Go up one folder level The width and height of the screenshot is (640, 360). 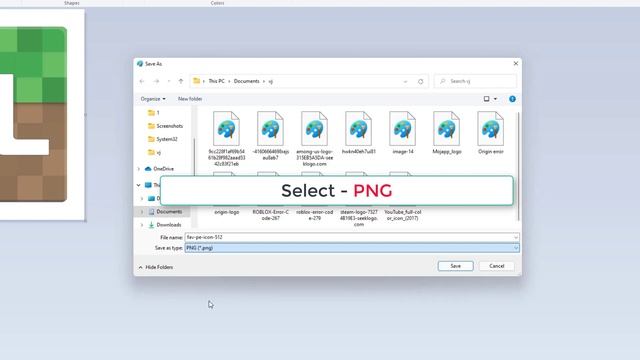(181, 81)
